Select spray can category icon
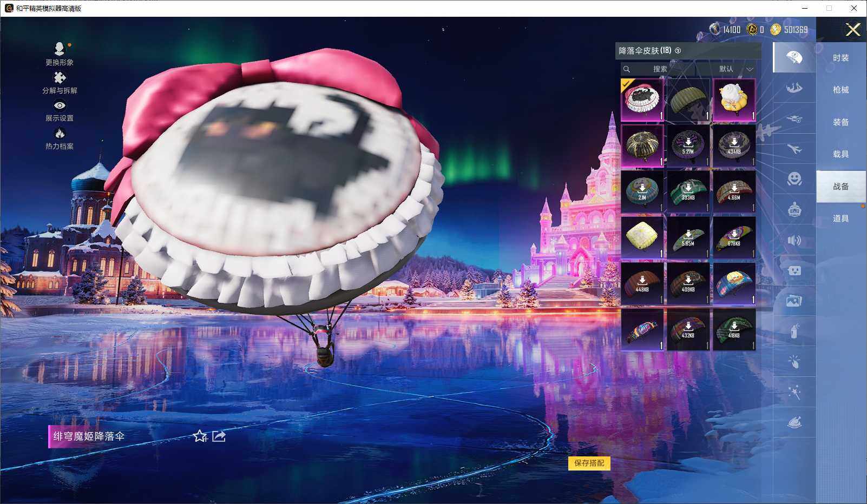This screenshot has width=867, height=504. (794, 331)
